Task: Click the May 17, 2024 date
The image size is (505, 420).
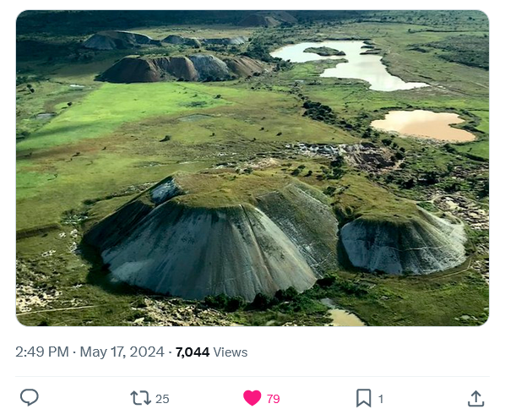Action: click(x=122, y=352)
